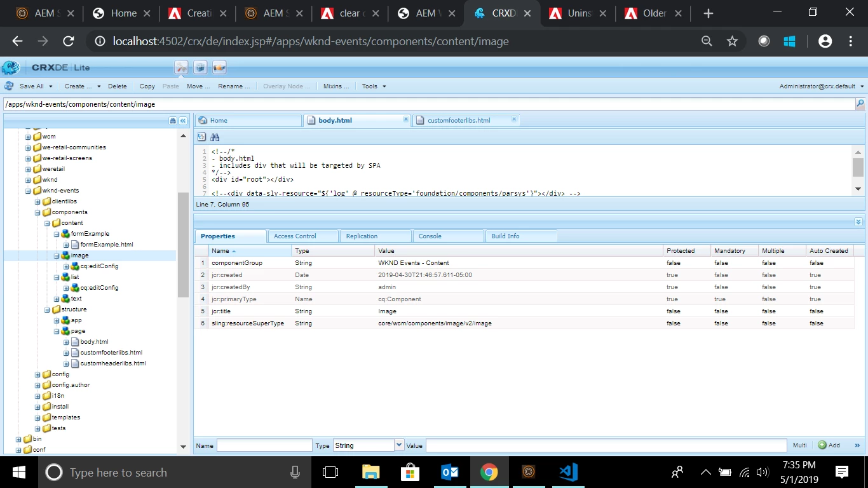The image size is (868, 488).
Task: Click the refresh icon left of Save All
Action: tap(9, 86)
